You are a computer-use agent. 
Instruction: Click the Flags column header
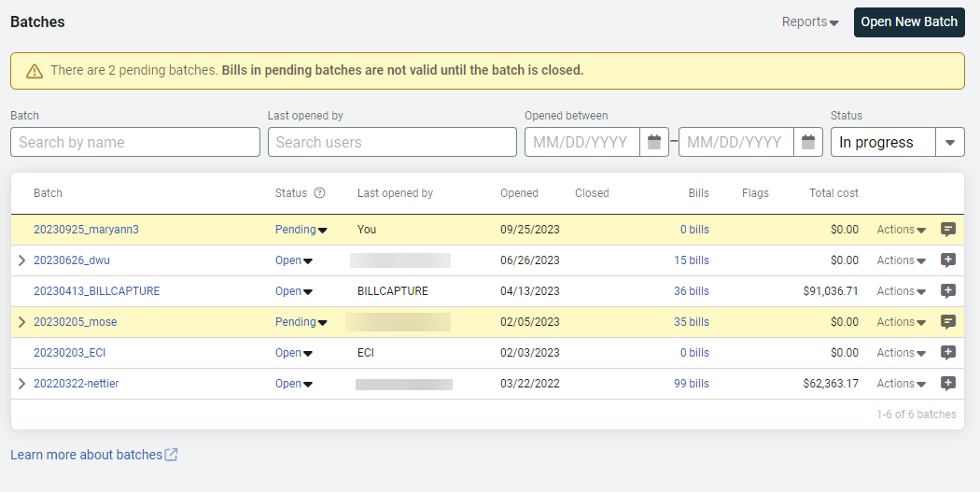coord(755,193)
